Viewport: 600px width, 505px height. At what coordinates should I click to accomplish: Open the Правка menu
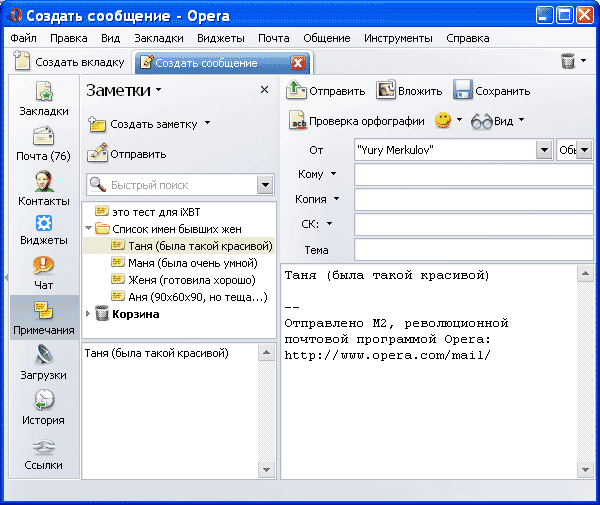pos(68,38)
